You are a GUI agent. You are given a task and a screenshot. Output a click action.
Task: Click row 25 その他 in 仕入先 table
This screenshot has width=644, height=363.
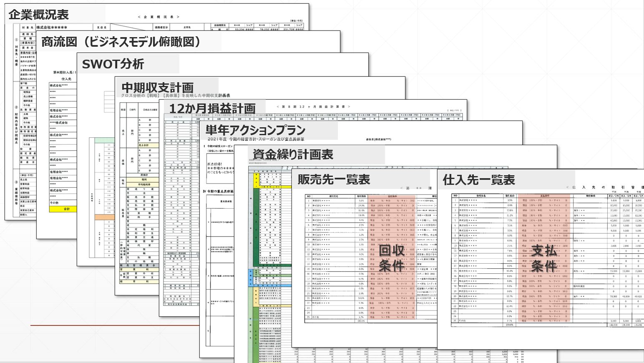[462, 321]
